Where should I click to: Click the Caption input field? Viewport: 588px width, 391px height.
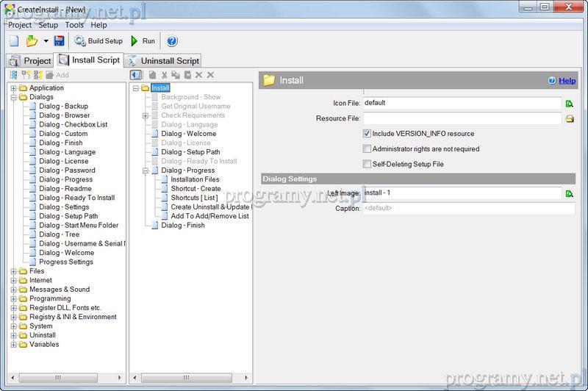click(468, 209)
